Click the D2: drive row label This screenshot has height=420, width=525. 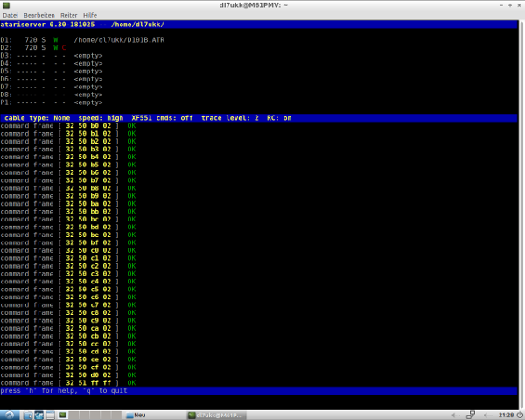click(6, 48)
